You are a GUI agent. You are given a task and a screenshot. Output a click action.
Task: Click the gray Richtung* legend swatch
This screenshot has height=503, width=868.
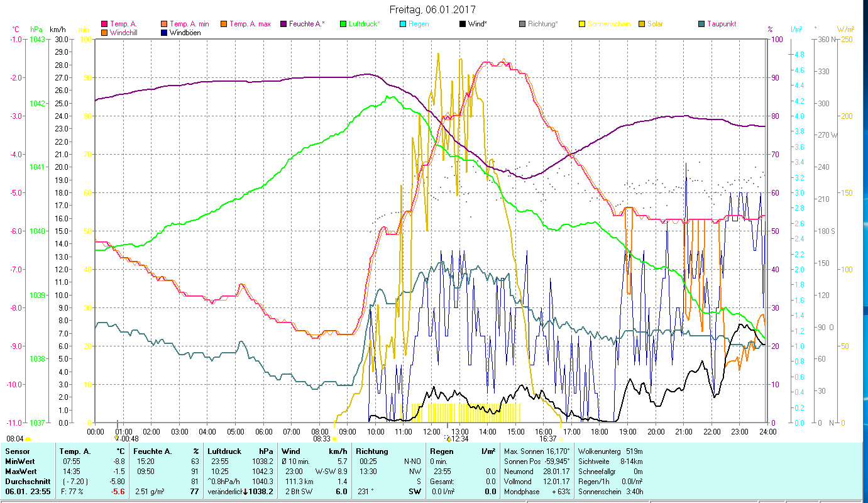pos(522,24)
